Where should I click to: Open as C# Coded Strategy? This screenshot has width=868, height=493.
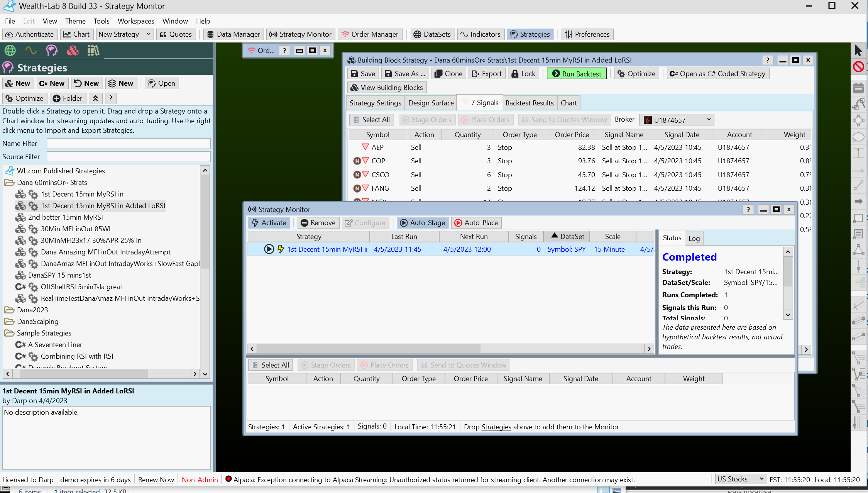[x=717, y=74]
